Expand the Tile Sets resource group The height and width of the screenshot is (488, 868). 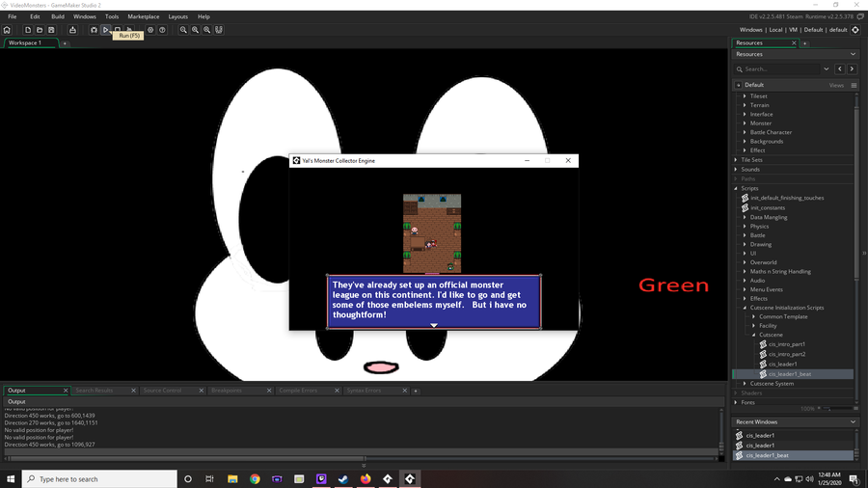pyautogui.click(x=736, y=160)
